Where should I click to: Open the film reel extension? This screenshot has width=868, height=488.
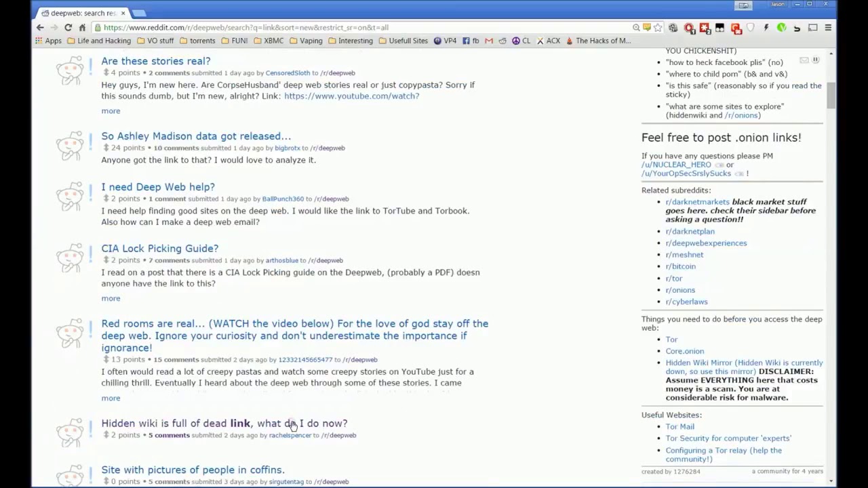tap(673, 28)
